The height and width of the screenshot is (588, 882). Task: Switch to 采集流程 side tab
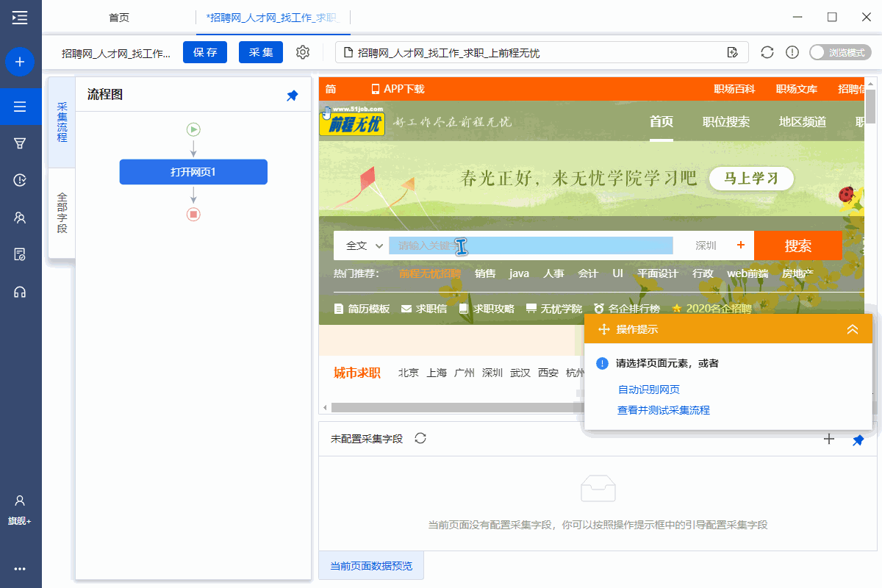[62, 122]
